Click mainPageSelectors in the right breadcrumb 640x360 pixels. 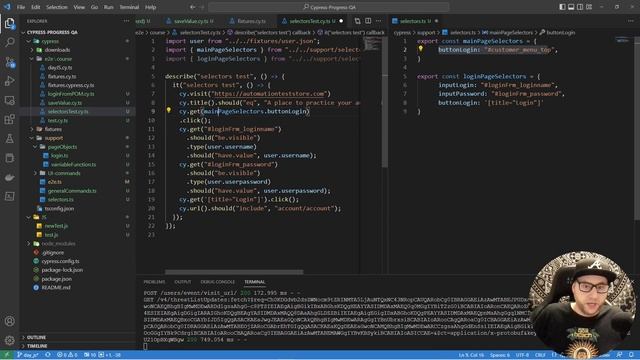(x=511, y=32)
